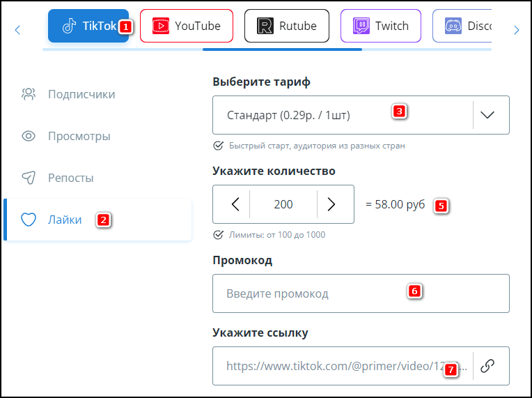Click the quantity value 200
This screenshot has height=398, width=532.
(283, 204)
